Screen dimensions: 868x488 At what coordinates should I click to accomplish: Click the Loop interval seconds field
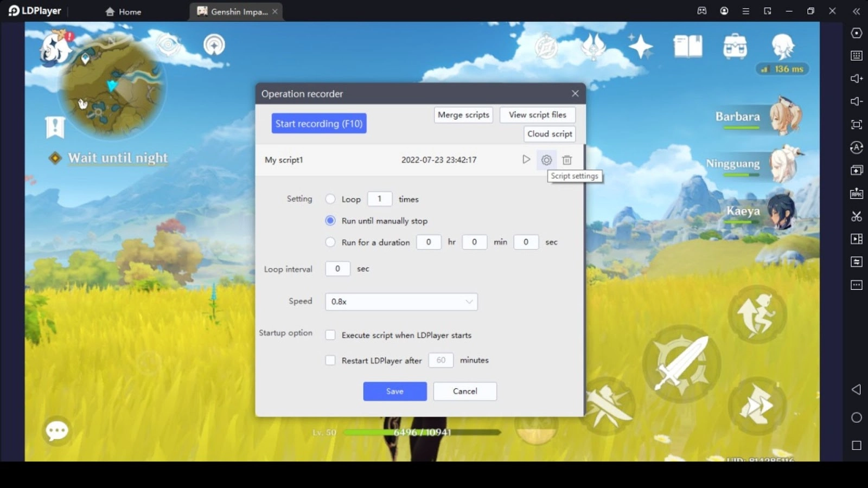(x=337, y=269)
